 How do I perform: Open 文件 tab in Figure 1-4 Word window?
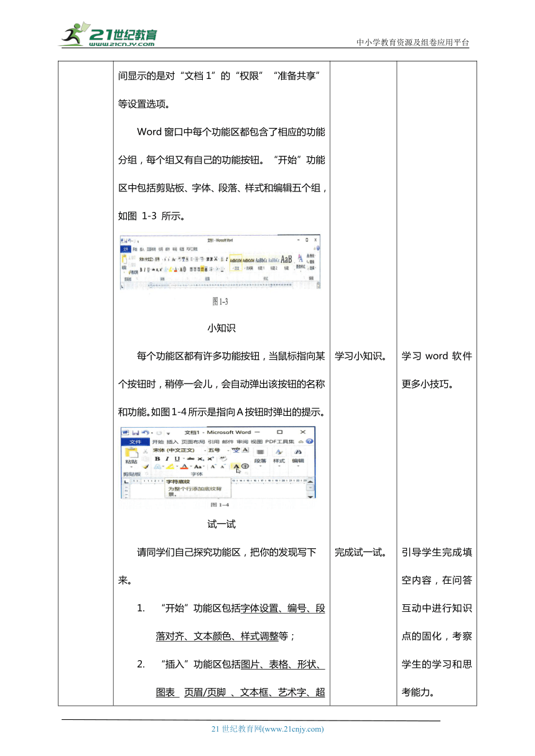(x=135, y=441)
